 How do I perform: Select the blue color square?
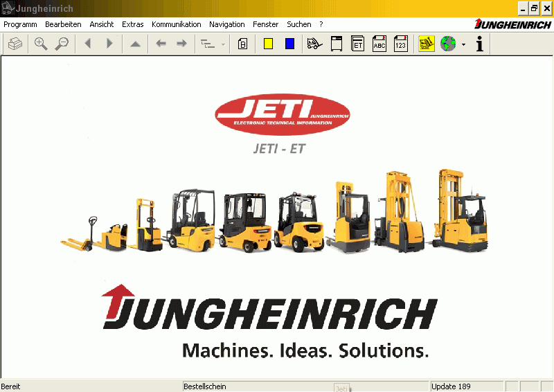point(289,44)
